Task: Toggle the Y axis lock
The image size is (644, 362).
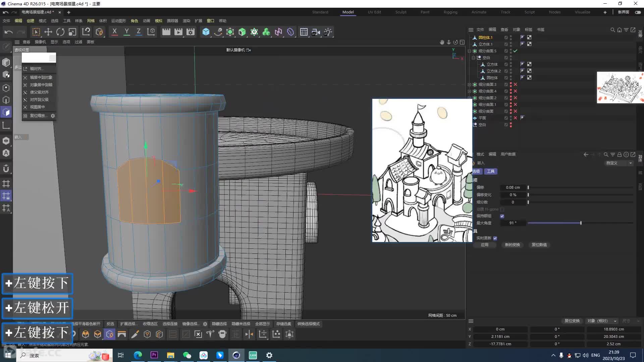Action: tap(126, 32)
